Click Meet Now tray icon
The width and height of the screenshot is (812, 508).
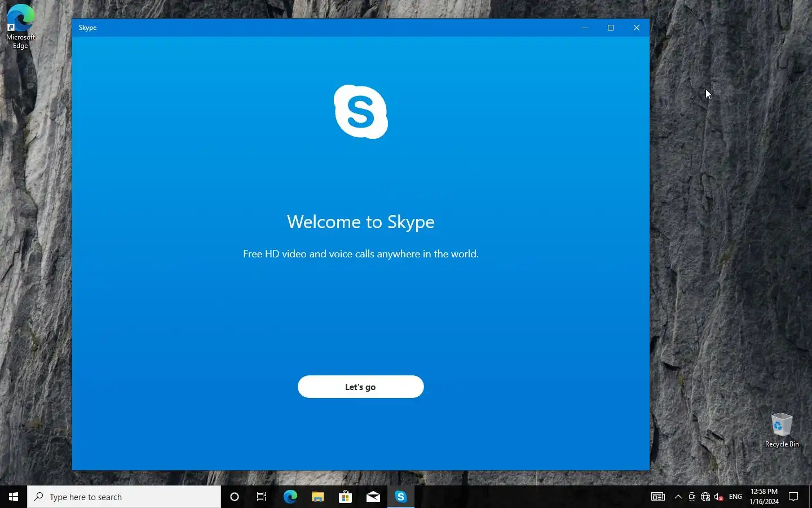click(692, 497)
